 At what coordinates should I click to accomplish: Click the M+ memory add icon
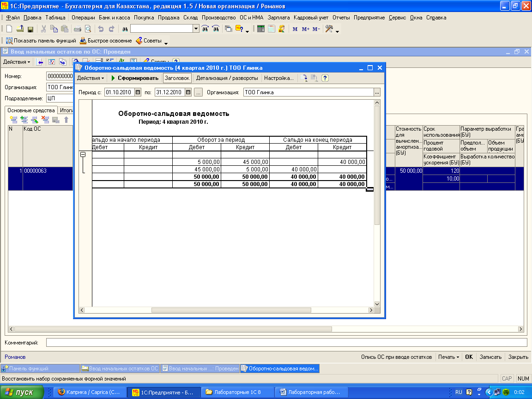pyautogui.click(x=305, y=29)
